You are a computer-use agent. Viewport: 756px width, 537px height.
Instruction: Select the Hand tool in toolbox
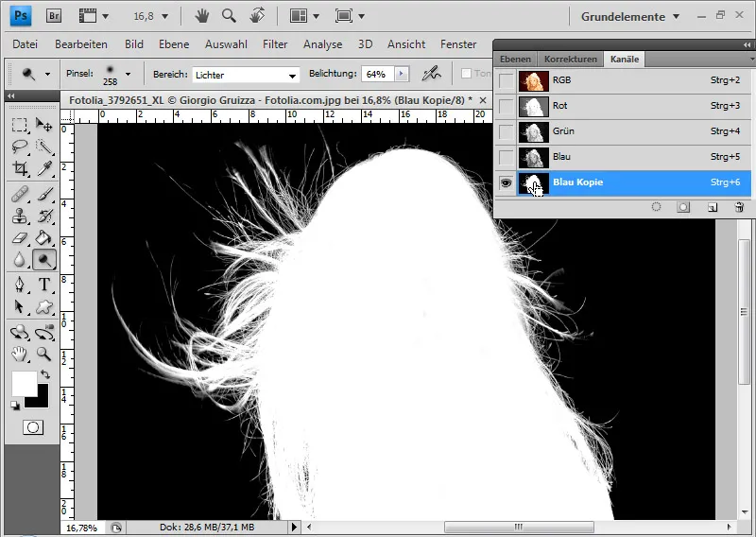19,354
